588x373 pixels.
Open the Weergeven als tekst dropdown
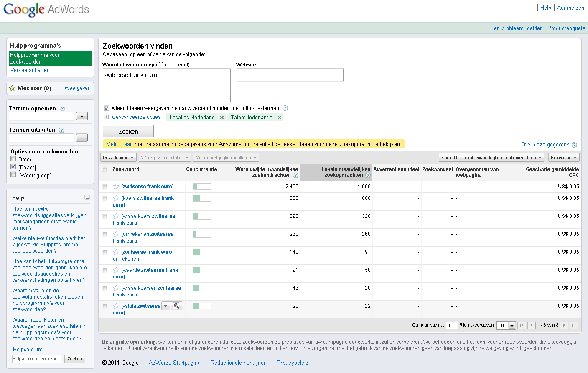pos(165,158)
